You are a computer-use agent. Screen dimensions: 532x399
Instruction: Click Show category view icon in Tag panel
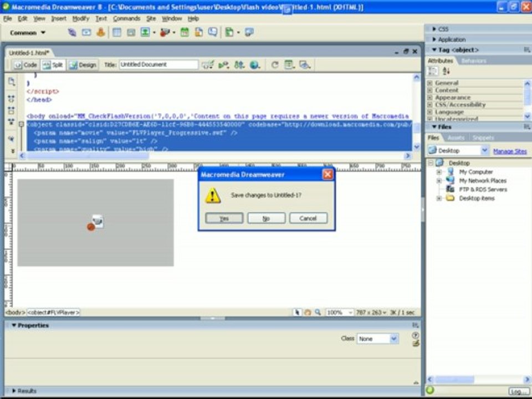pos(433,71)
